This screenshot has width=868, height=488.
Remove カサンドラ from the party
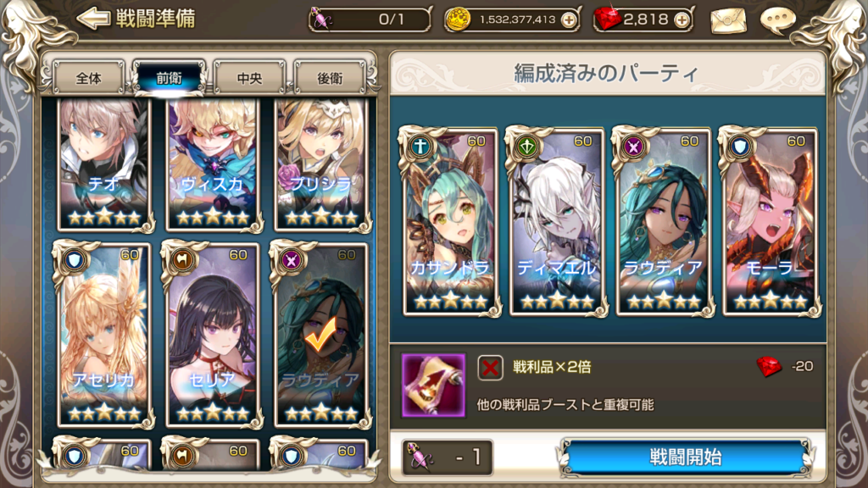point(449,221)
